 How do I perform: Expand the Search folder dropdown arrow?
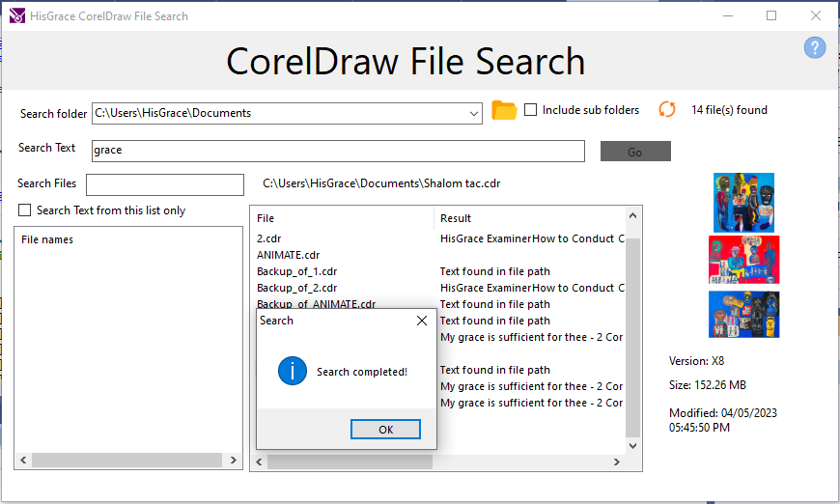click(473, 114)
